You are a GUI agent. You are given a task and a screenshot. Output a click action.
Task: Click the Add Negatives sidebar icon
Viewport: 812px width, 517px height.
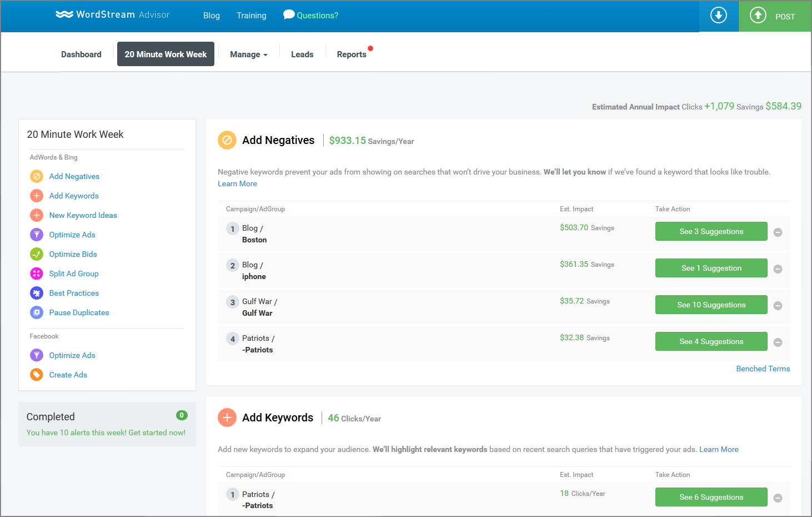(37, 176)
